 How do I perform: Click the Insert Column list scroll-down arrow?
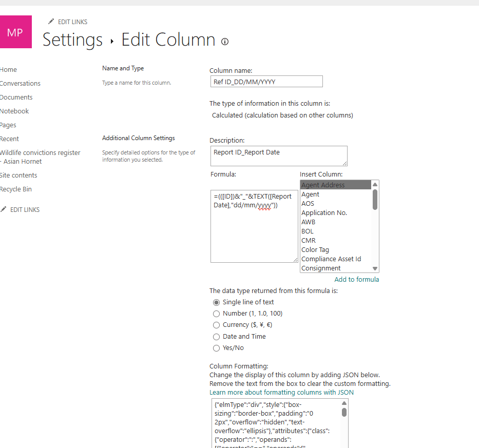pyautogui.click(x=375, y=268)
